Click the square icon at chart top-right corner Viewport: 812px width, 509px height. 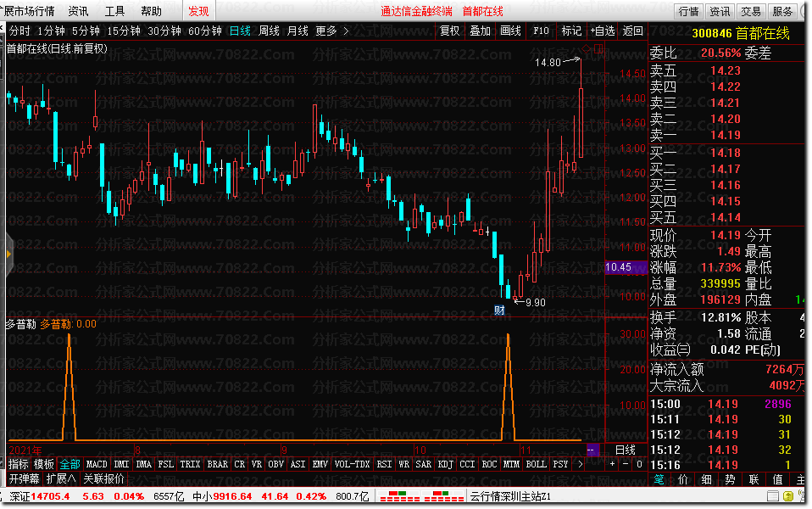coord(598,48)
